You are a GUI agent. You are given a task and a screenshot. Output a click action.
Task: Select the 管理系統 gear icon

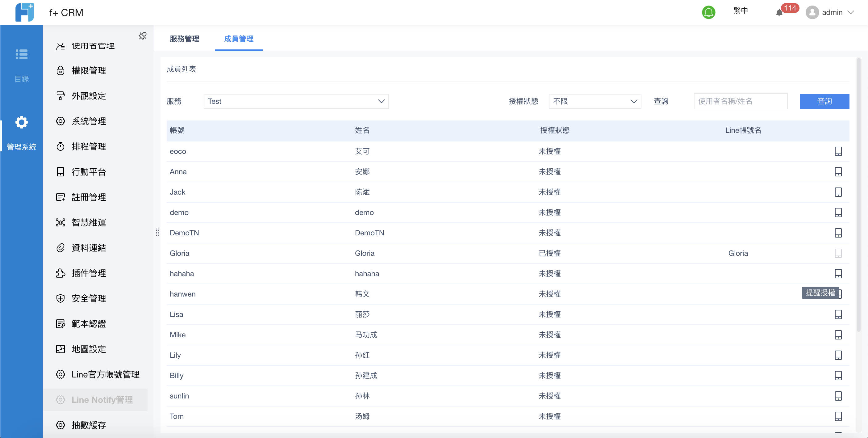[22, 122]
